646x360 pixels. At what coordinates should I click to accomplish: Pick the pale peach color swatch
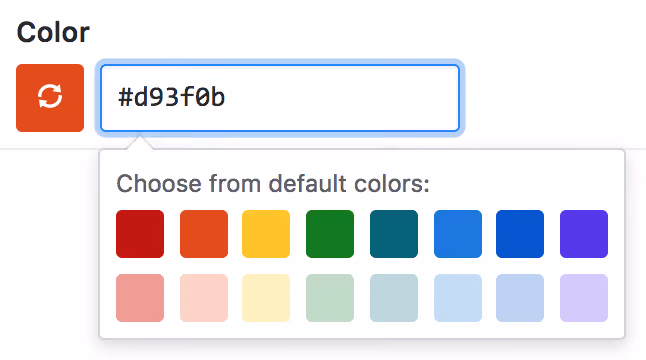click(x=204, y=298)
